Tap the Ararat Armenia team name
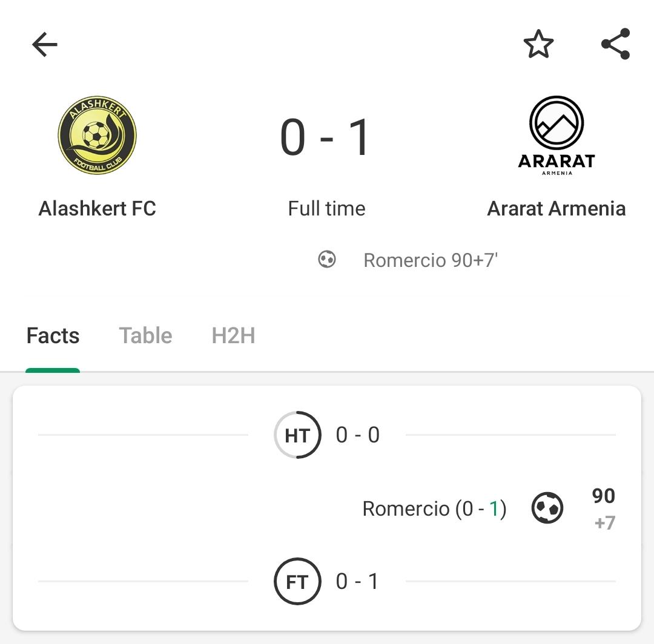The width and height of the screenshot is (654, 644). click(x=557, y=208)
